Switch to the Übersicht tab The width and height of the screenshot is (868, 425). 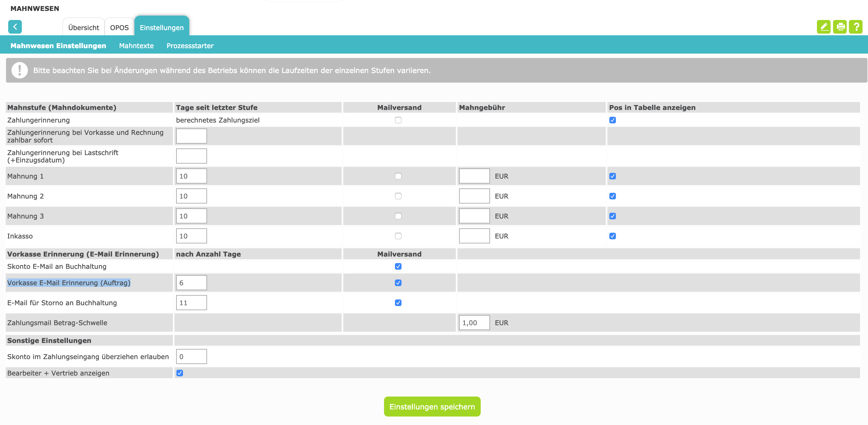84,28
